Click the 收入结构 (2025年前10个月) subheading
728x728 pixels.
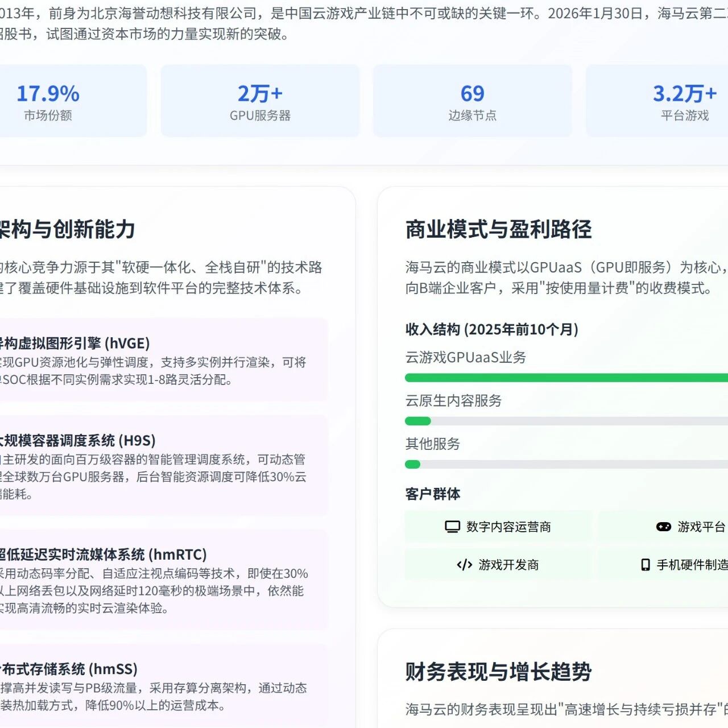coord(492,329)
